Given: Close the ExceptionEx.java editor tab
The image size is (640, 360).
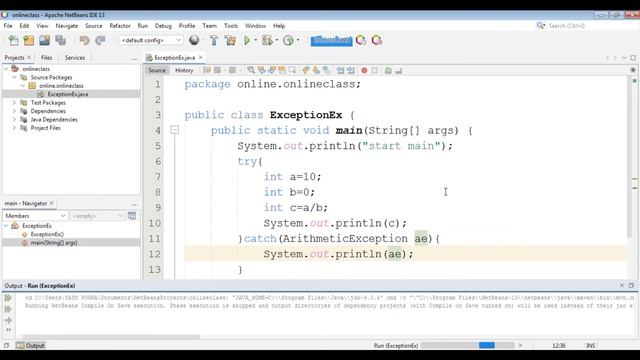Looking at the screenshot, I should [x=200, y=58].
